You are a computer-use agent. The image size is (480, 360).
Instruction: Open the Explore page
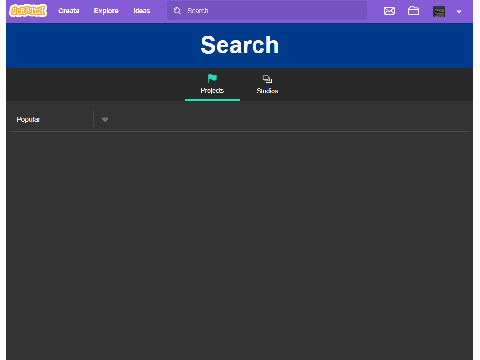pos(106,11)
